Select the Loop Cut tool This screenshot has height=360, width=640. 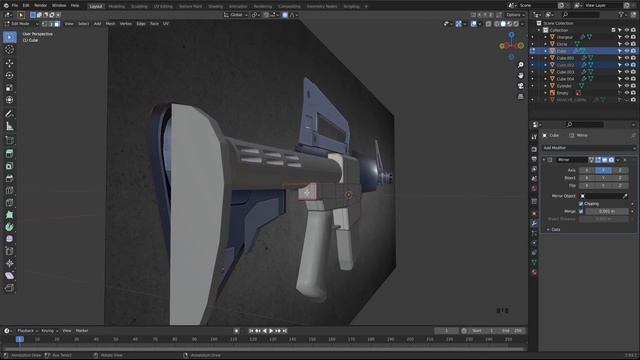coord(9,191)
